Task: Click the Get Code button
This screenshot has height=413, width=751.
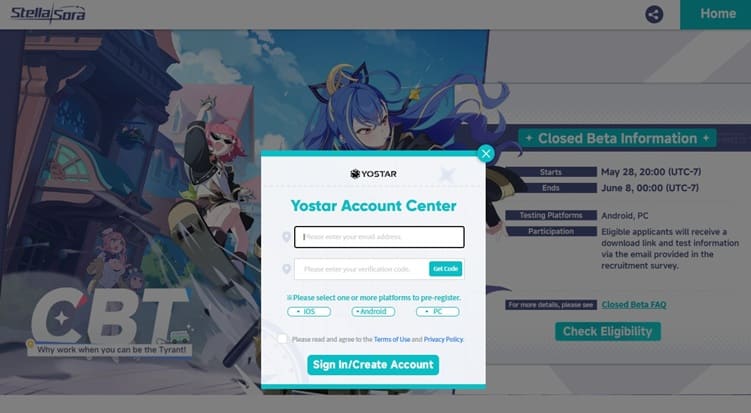Action: tap(445, 269)
